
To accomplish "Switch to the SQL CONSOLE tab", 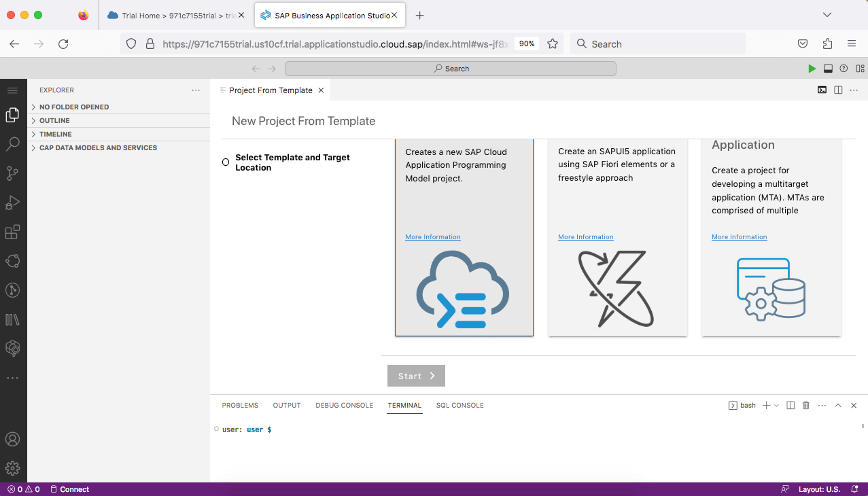I will [460, 406].
